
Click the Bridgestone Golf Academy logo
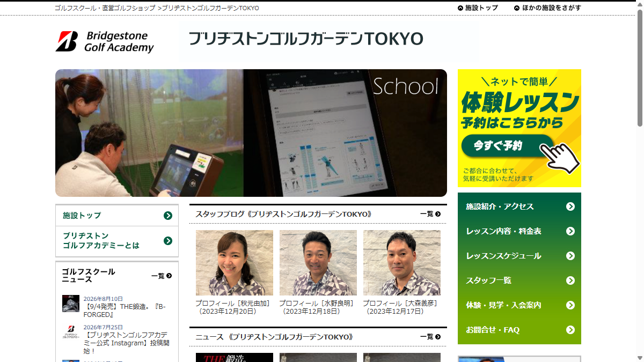coord(105,42)
